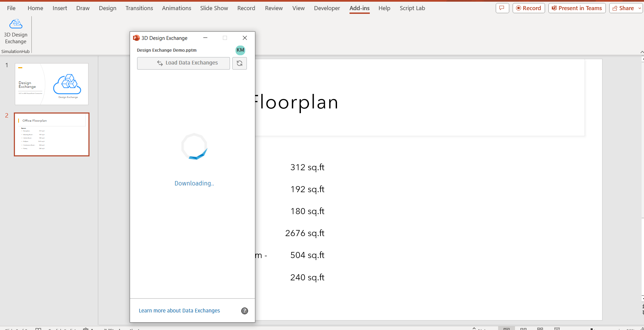The height and width of the screenshot is (330, 644).
Task: Minimize the 3D Design Exchange dialog
Action: pos(205,38)
